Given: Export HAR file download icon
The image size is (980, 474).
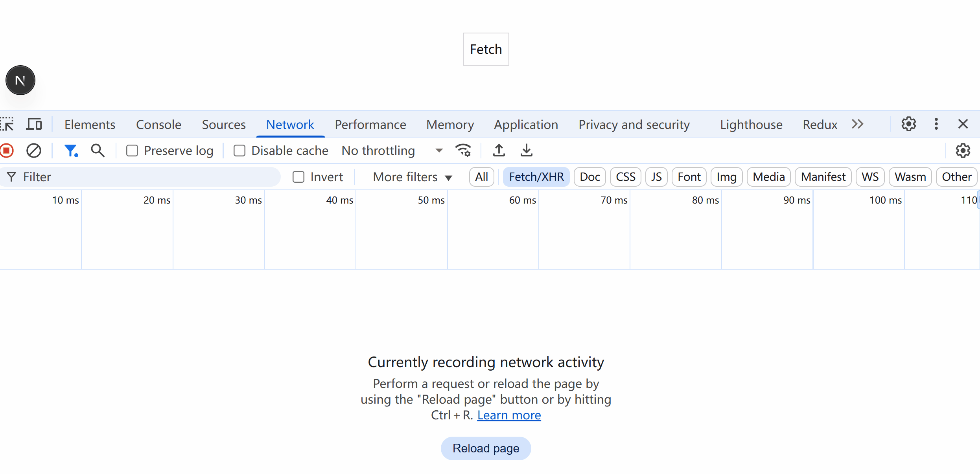Looking at the screenshot, I should [x=526, y=151].
